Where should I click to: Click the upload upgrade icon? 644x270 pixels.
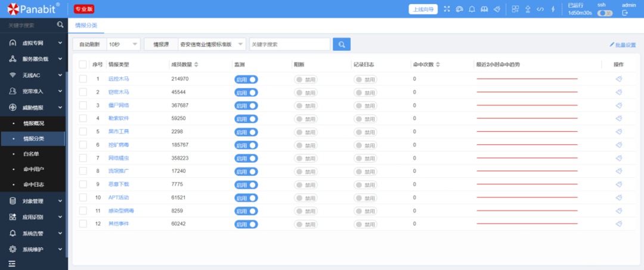528,10
